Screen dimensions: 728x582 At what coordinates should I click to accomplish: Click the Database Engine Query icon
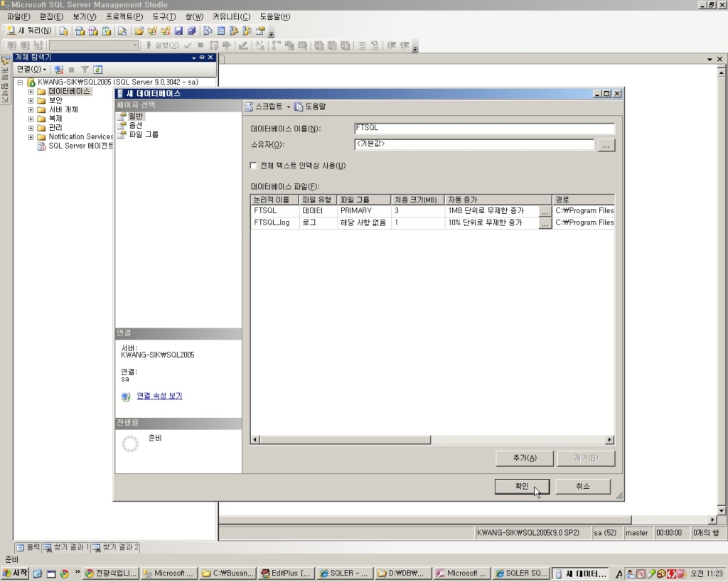point(63,31)
